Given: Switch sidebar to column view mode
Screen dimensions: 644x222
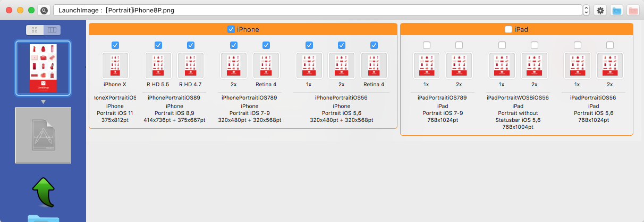Looking at the screenshot, I should pos(52,30).
